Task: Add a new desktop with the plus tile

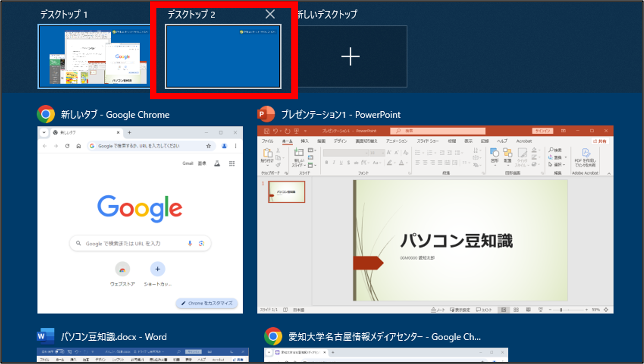Action: [x=350, y=56]
